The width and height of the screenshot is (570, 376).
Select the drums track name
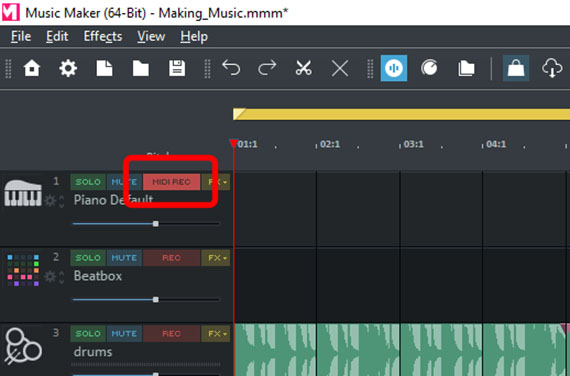tap(93, 352)
